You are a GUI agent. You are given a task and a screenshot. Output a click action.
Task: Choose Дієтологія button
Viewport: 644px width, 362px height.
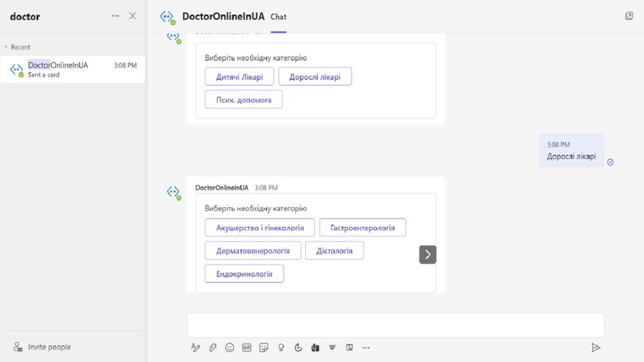pos(334,251)
